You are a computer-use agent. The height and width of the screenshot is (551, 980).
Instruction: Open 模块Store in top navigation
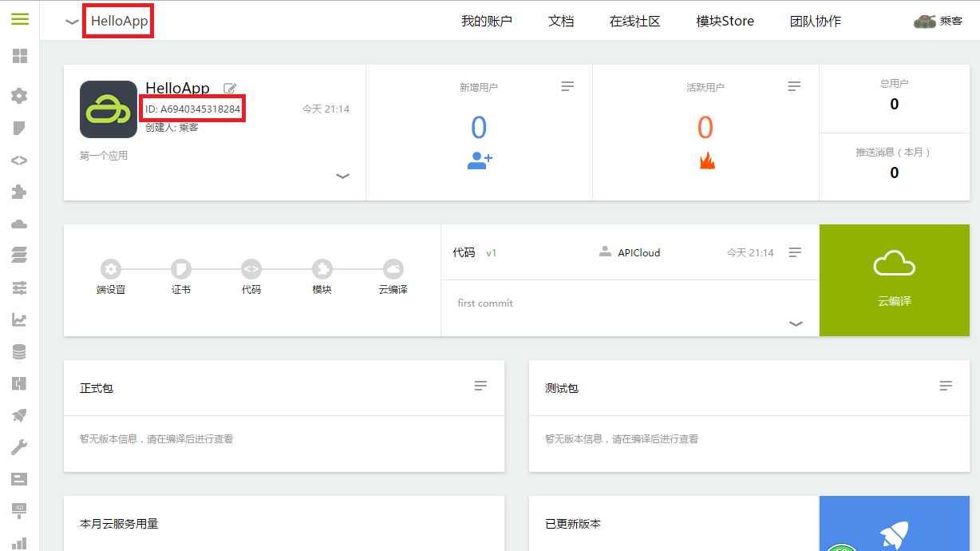(x=725, y=22)
